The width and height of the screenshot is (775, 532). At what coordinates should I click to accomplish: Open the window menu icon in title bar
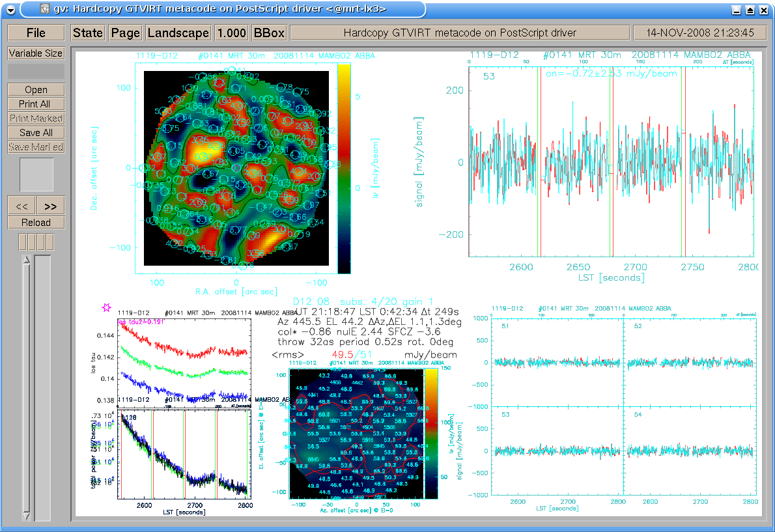click(x=10, y=9)
